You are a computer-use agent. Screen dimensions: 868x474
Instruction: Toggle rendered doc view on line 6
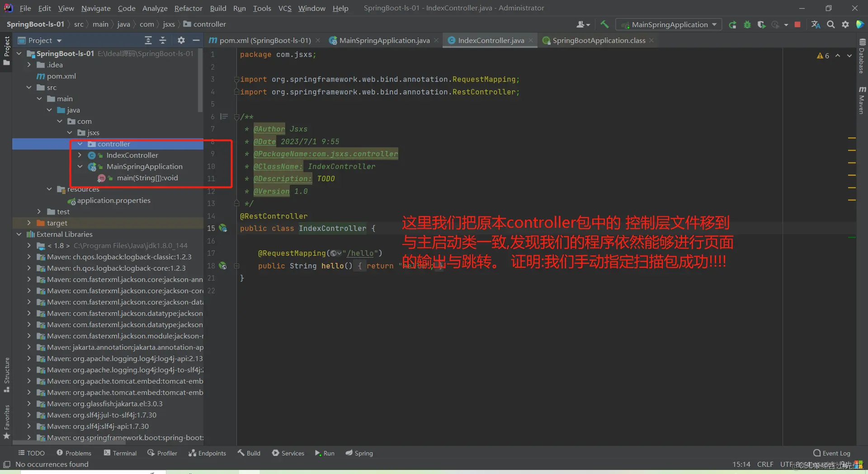click(224, 117)
